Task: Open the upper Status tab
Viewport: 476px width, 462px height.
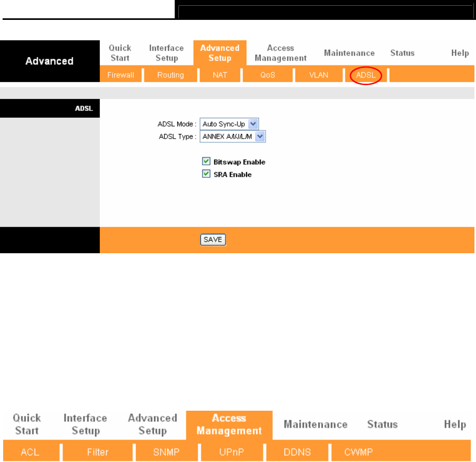Action: click(x=403, y=53)
